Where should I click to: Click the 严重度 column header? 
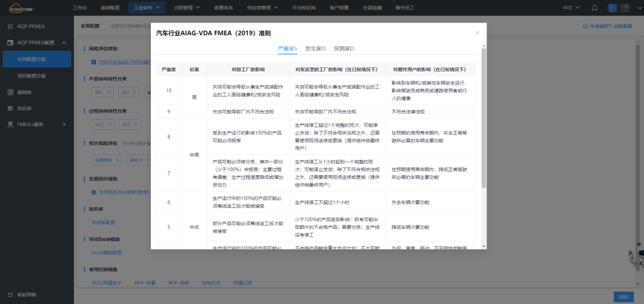(x=169, y=69)
